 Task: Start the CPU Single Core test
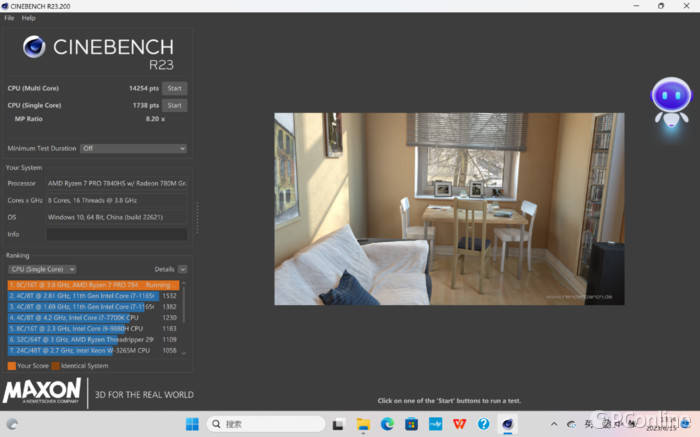point(174,105)
